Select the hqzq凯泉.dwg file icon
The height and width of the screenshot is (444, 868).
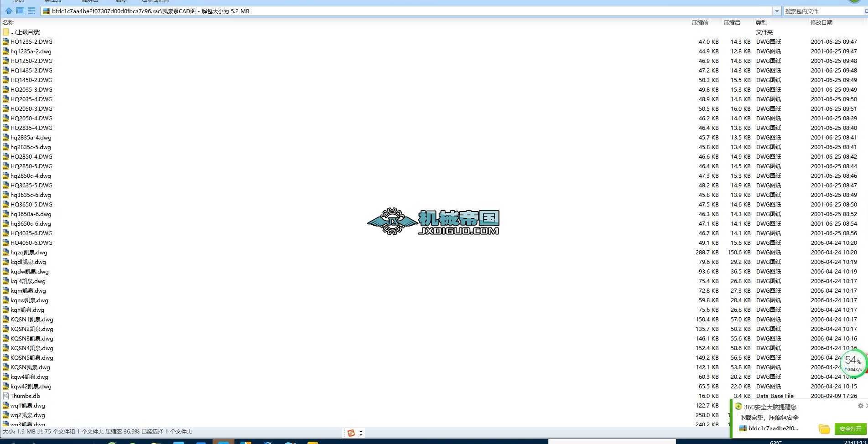[x=6, y=252]
